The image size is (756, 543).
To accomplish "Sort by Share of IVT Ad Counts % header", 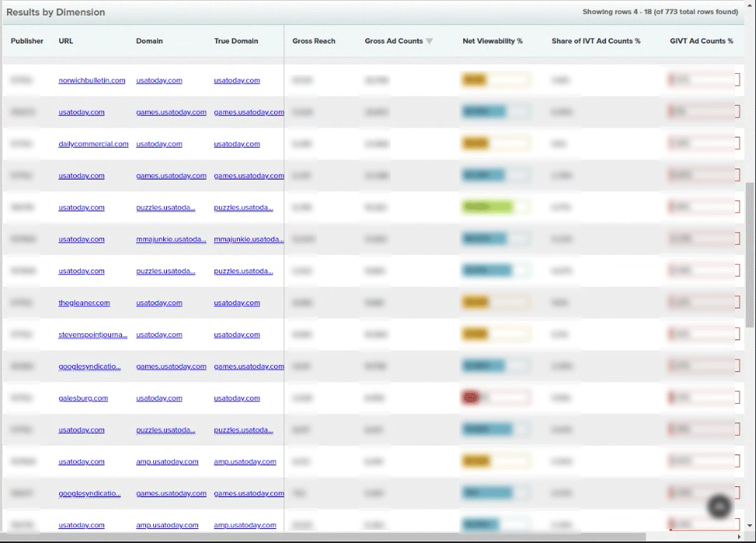I will coord(596,41).
